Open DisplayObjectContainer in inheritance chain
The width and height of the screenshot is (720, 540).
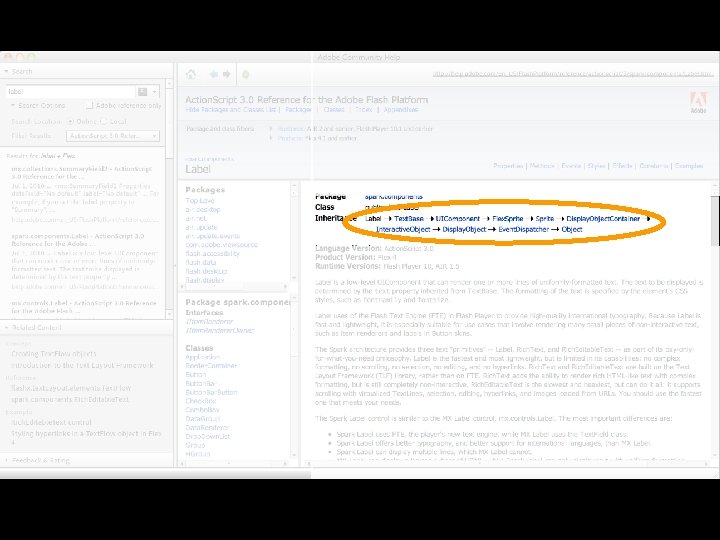[603, 219]
